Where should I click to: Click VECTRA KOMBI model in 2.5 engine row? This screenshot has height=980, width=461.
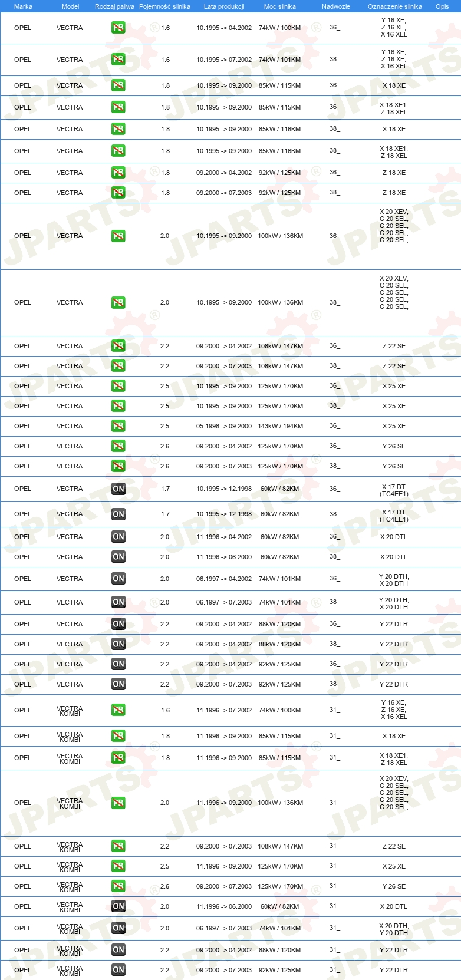tap(70, 866)
